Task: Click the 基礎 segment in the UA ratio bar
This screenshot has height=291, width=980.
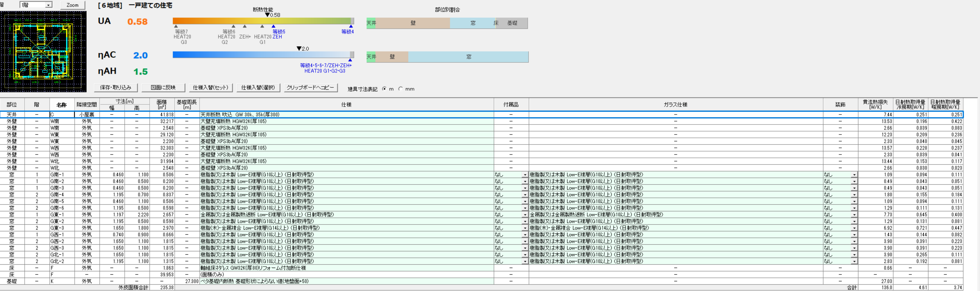Action: 512,23
